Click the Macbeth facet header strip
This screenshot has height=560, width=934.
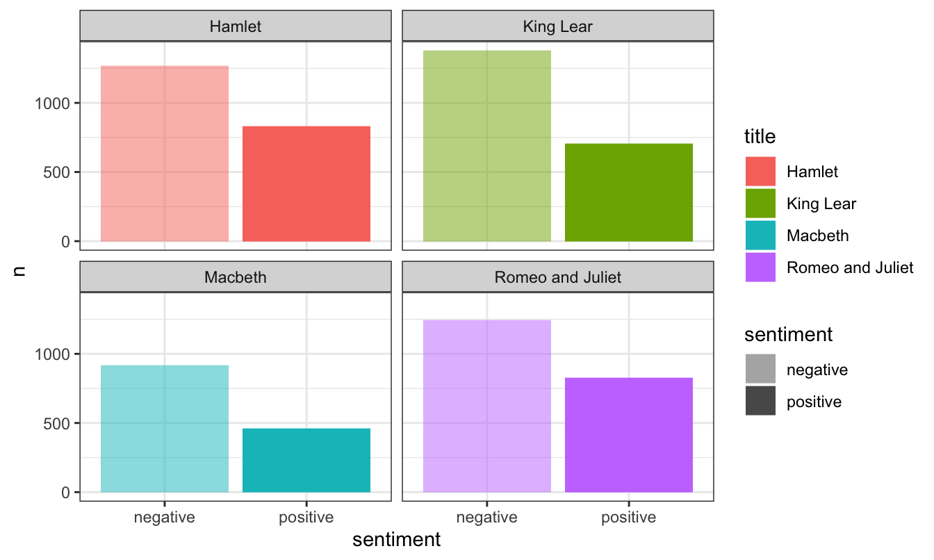[x=236, y=277]
